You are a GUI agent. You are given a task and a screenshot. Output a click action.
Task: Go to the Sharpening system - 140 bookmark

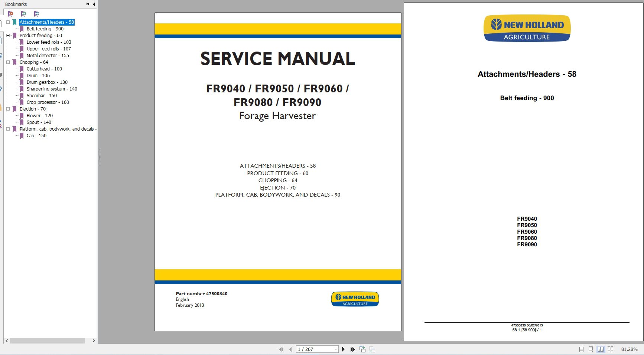[x=52, y=89]
